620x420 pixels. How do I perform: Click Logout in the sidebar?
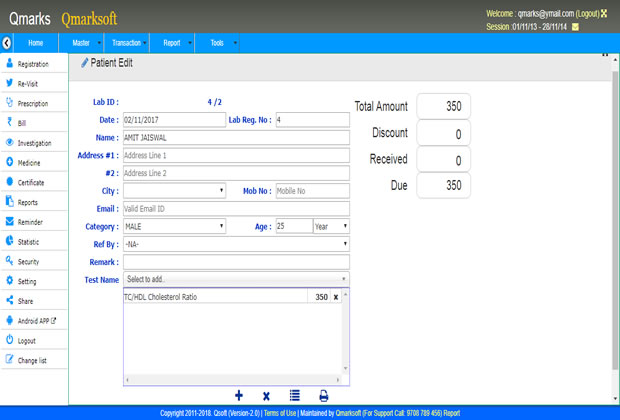click(x=33, y=341)
